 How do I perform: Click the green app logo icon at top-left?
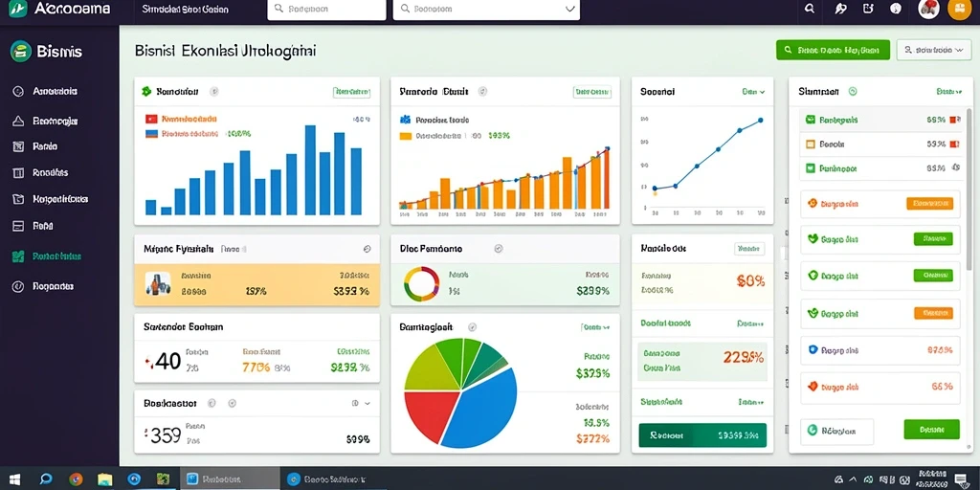[x=19, y=9]
